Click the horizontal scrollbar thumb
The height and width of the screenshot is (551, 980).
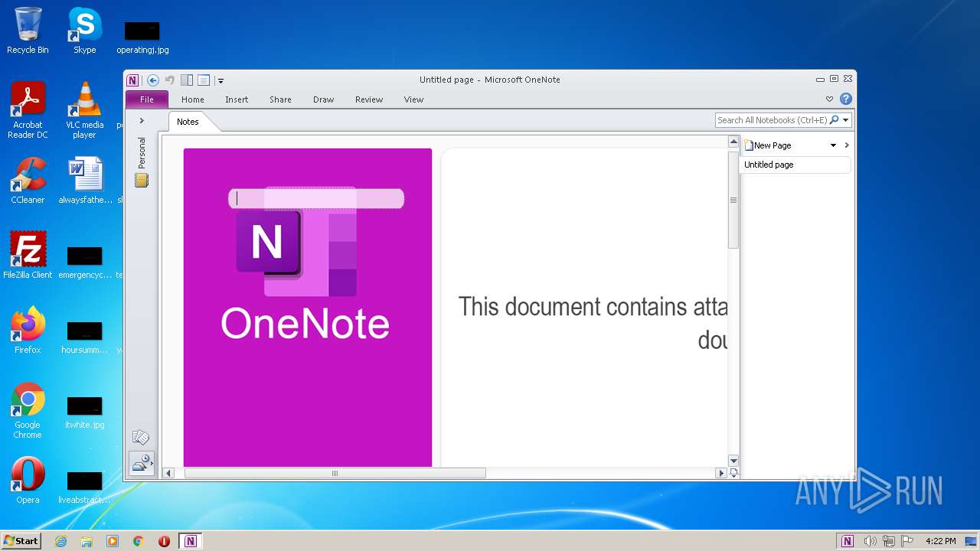click(335, 473)
